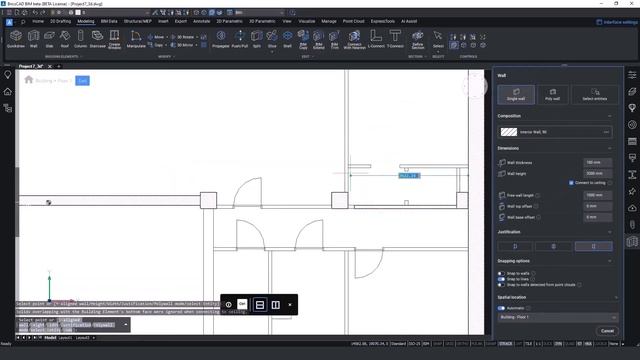
Task: Click the home breadcrumb icon in viewport
Action: point(29,80)
